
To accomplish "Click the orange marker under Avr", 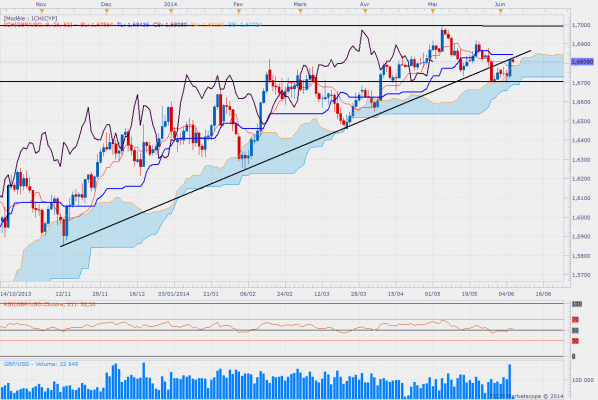I will [x=365, y=11].
